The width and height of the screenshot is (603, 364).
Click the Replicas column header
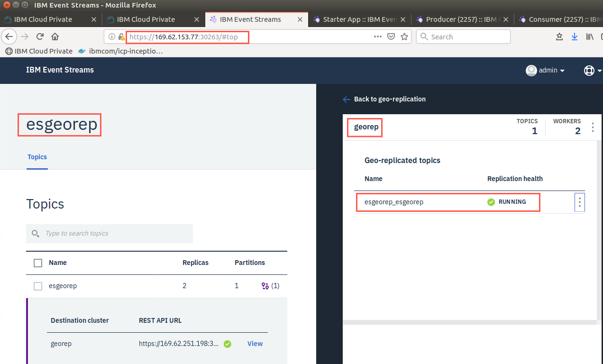tap(195, 263)
